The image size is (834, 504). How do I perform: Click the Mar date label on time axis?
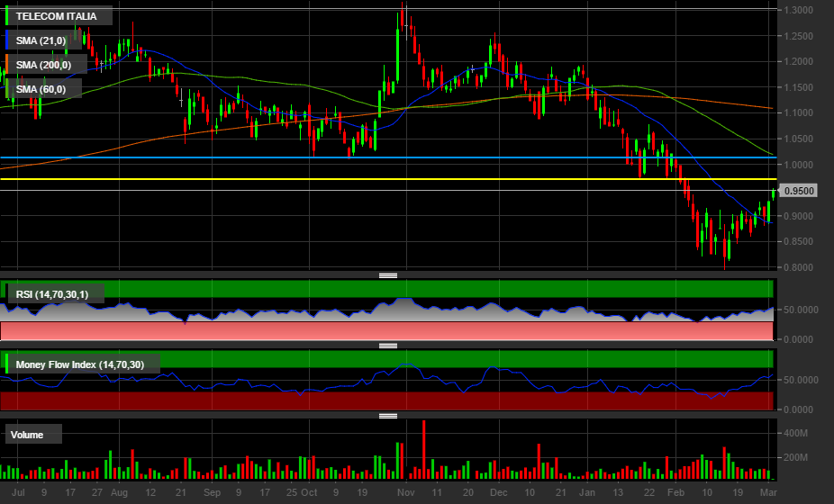coord(768,492)
